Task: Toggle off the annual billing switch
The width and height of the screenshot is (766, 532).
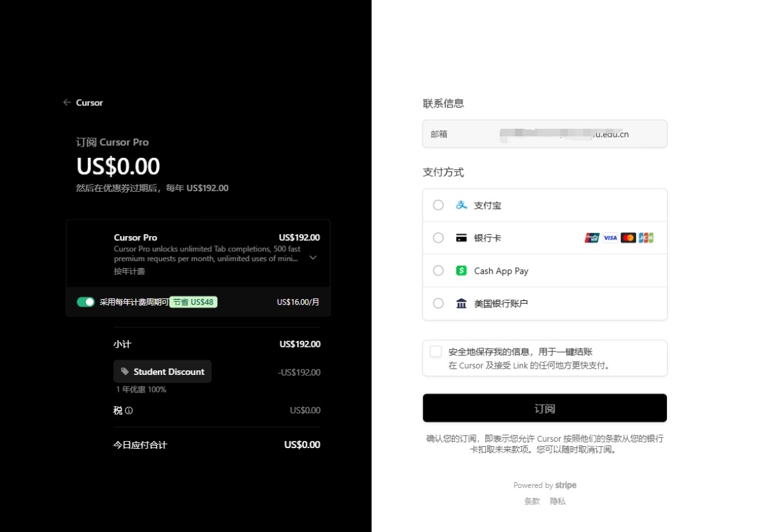Action: coord(86,302)
